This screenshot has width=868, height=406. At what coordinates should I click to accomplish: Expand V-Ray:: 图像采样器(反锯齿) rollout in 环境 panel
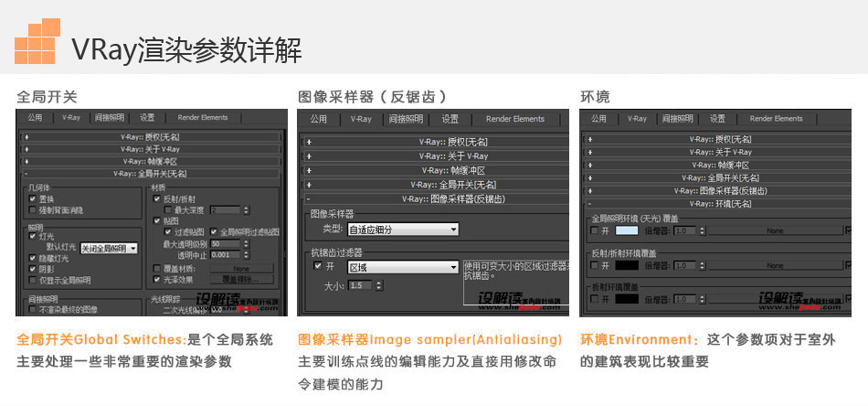click(x=718, y=190)
